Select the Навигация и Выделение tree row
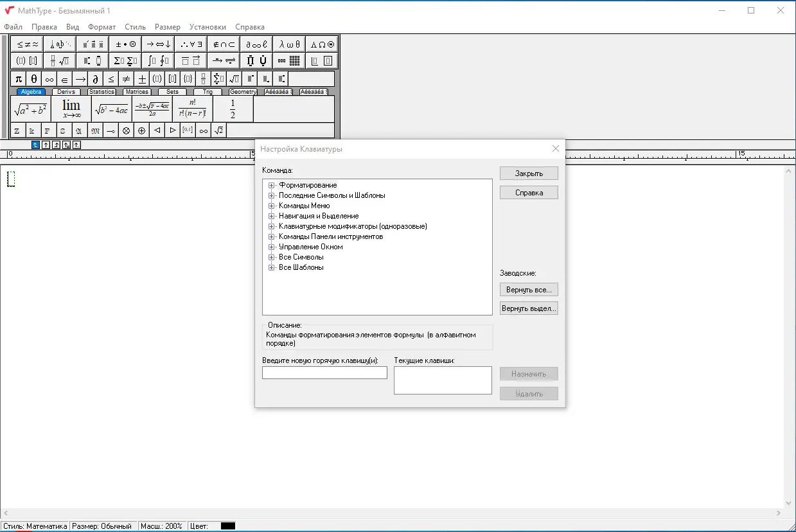Screen dimensions: 796x532 point(319,216)
